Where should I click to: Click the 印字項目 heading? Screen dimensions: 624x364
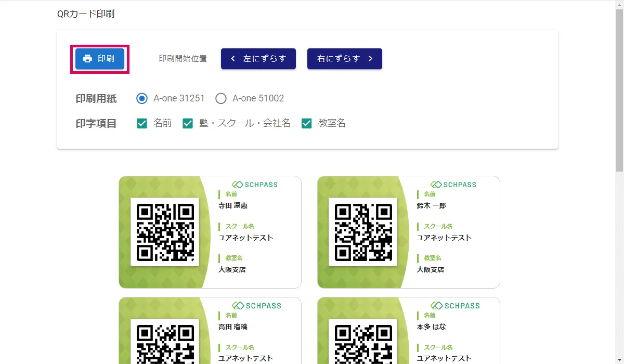coord(96,123)
